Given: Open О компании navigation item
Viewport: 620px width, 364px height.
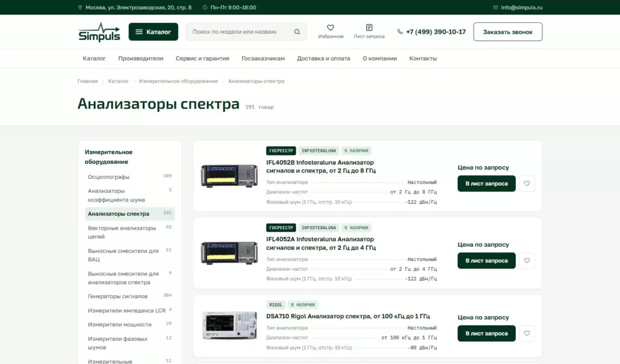Looking at the screenshot, I should click(x=380, y=59).
